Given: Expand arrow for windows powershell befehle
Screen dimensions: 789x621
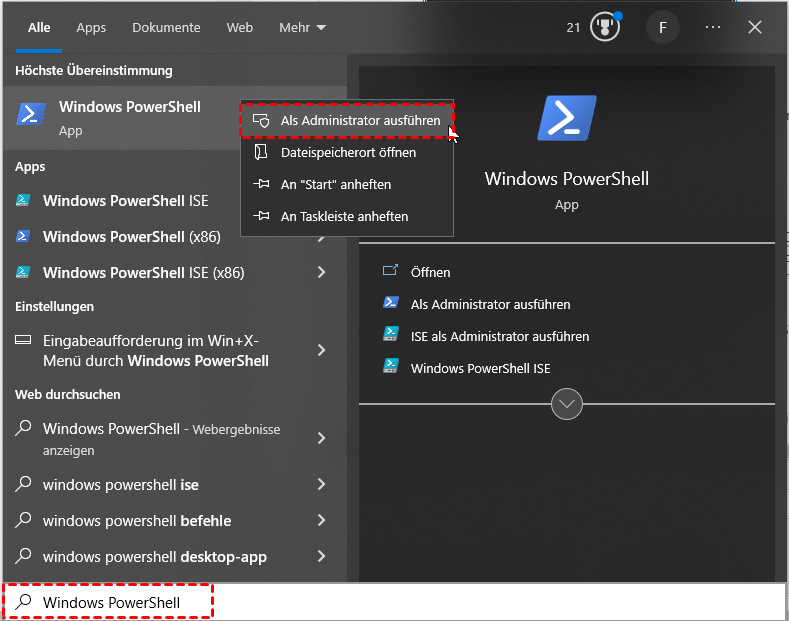Looking at the screenshot, I should click(321, 521).
